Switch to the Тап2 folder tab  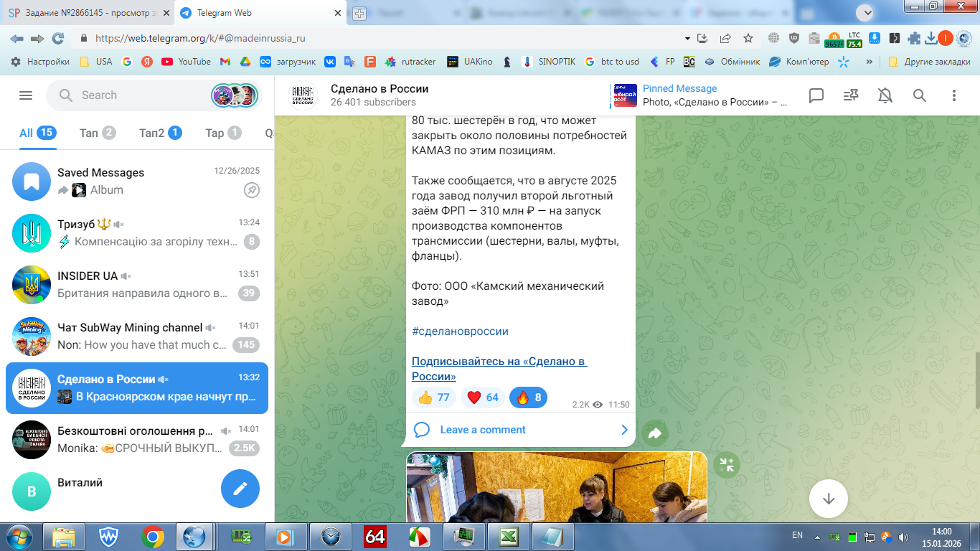[x=161, y=133]
